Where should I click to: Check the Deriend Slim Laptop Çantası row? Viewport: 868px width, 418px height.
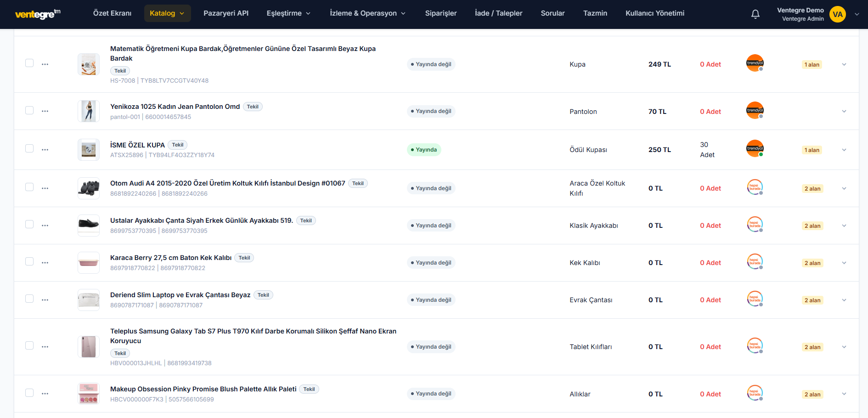pos(29,299)
